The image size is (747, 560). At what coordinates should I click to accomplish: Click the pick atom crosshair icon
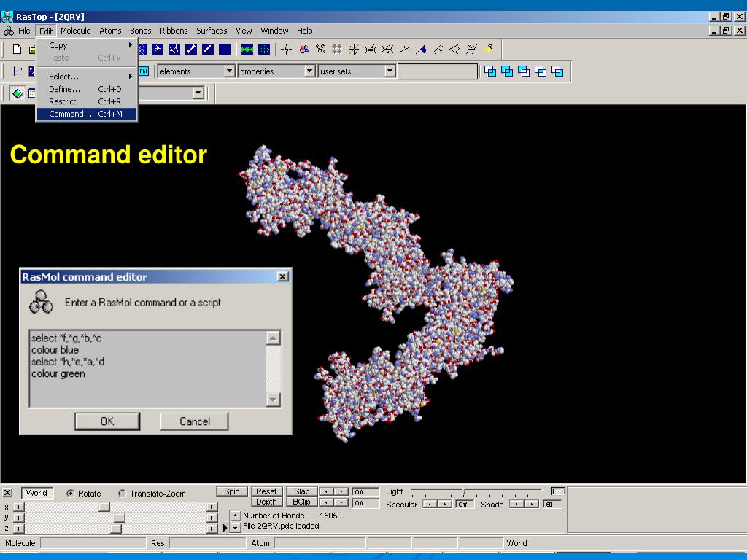[286, 49]
